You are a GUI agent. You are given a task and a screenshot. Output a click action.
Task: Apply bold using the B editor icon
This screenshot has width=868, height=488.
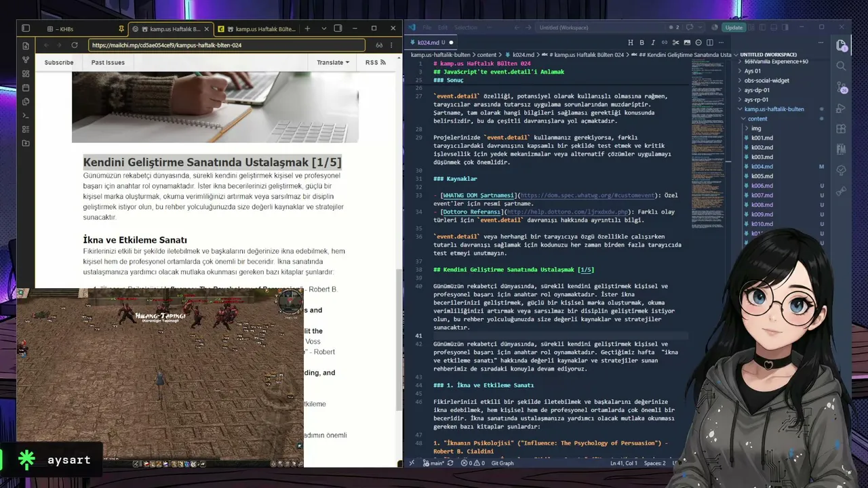coord(643,42)
